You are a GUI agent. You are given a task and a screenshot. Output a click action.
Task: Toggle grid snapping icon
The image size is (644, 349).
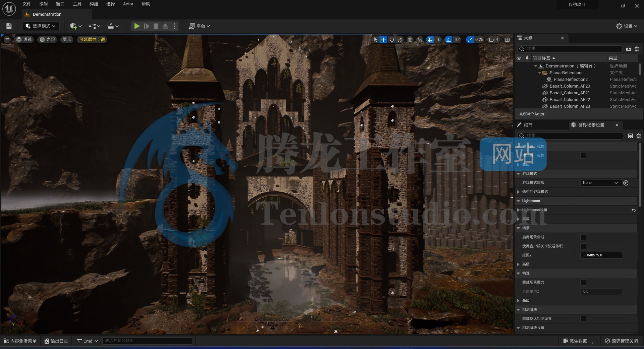430,40
